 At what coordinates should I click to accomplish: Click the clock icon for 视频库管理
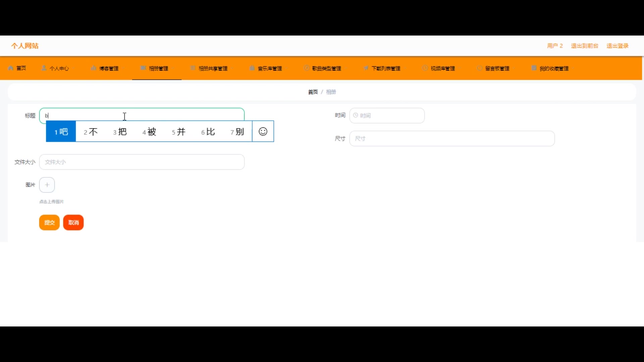click(x=425, y=68)
